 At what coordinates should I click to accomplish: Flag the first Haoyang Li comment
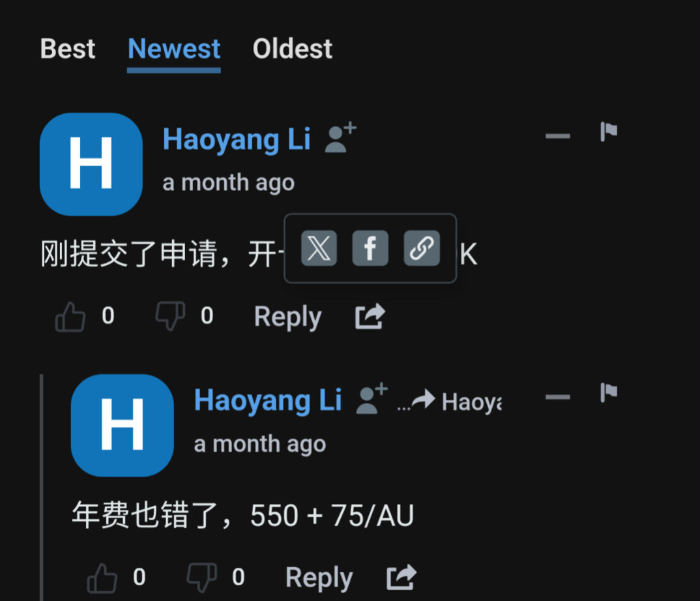click(609, 131)
